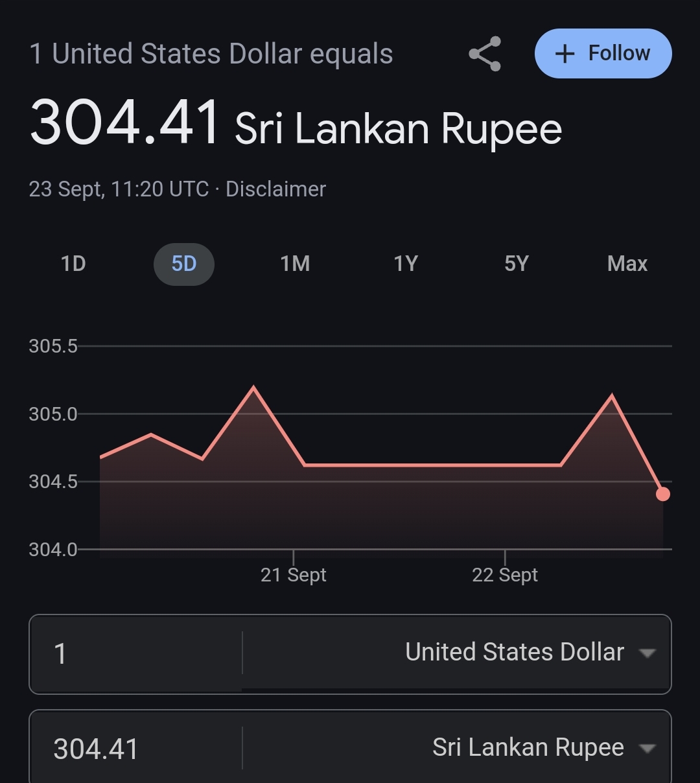Click the chart peak before 21 Sept

(253, 388)
